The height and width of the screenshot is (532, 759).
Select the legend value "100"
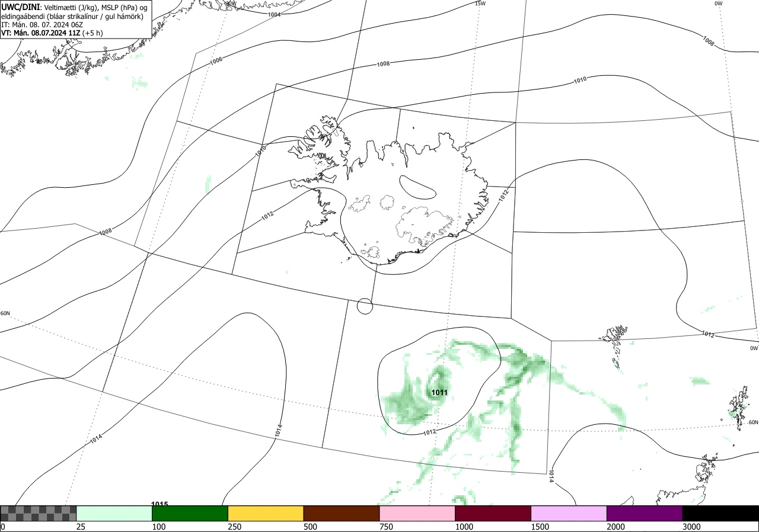pyautogui.click(x=159, y=527)
